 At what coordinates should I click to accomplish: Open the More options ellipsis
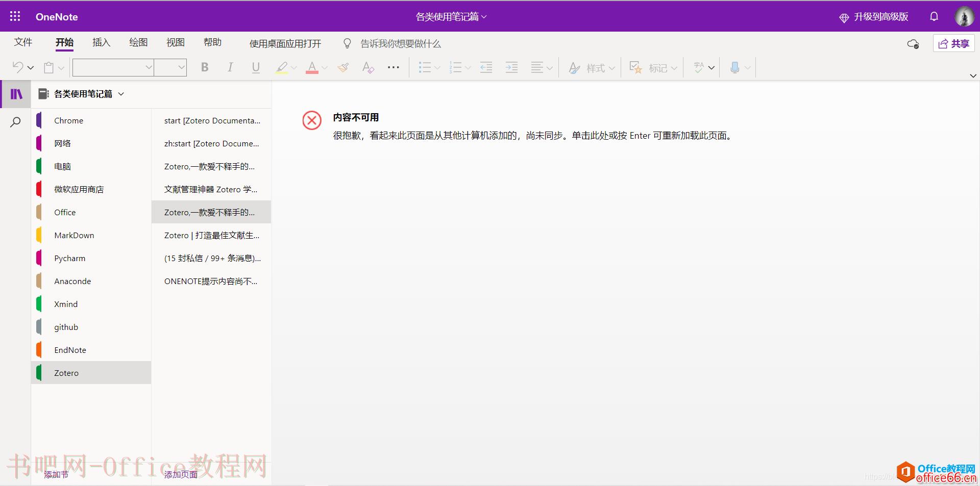[x=393, y=67]
